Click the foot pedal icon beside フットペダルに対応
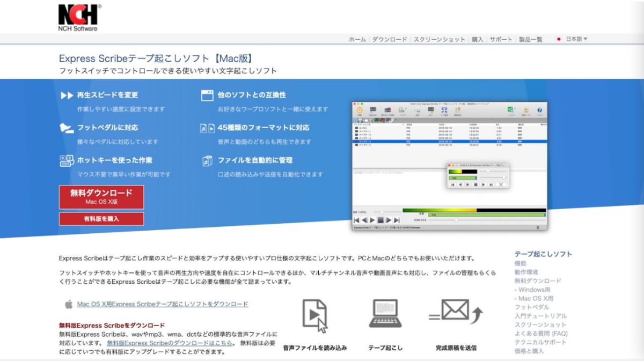 point(67,128)
